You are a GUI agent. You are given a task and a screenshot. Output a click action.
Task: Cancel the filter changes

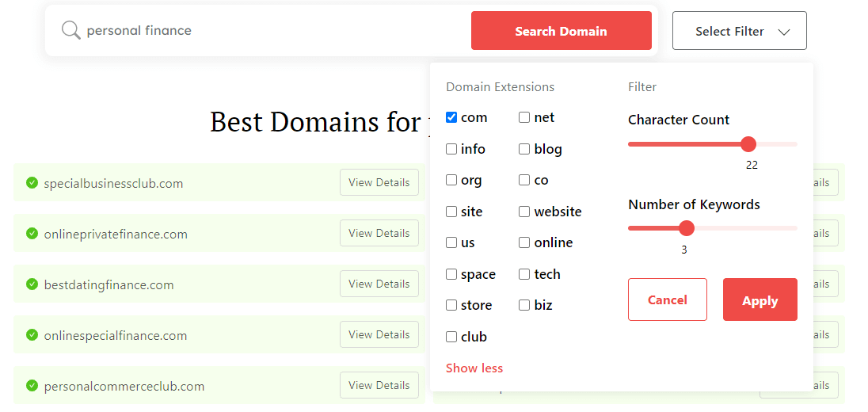667,300
